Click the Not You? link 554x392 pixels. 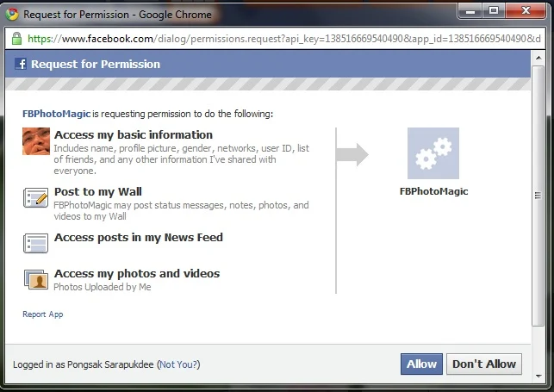click(178, 364)
